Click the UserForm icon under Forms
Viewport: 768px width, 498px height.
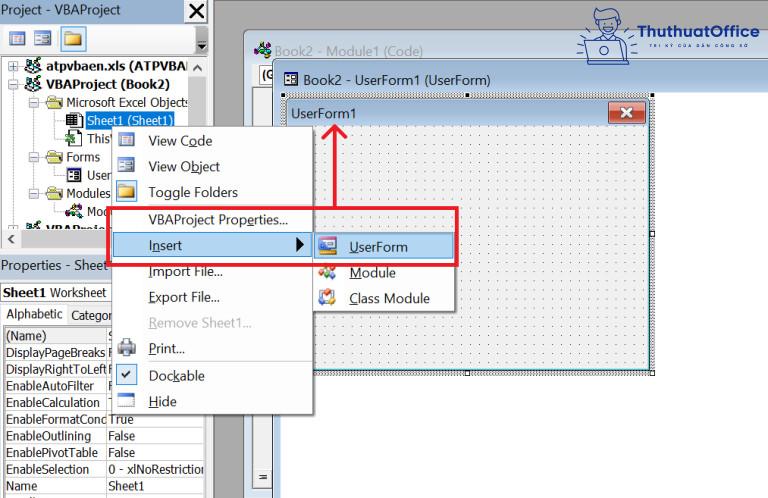(74, 175)
